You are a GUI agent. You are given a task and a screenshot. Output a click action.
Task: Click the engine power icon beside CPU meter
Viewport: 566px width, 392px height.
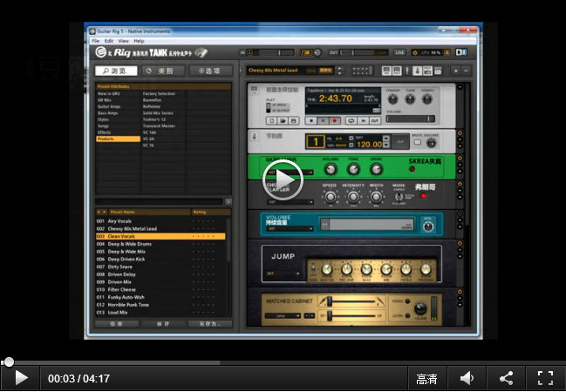(x=415, y=52)
